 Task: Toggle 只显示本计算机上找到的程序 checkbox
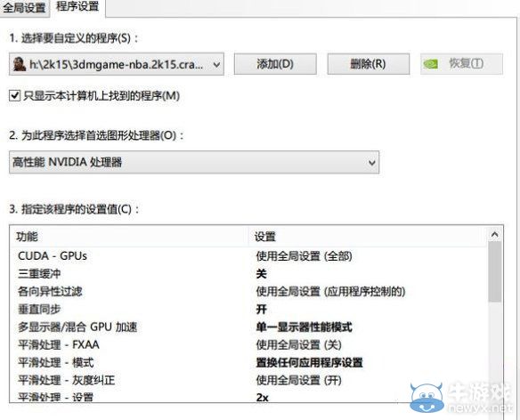click(14, 96)
